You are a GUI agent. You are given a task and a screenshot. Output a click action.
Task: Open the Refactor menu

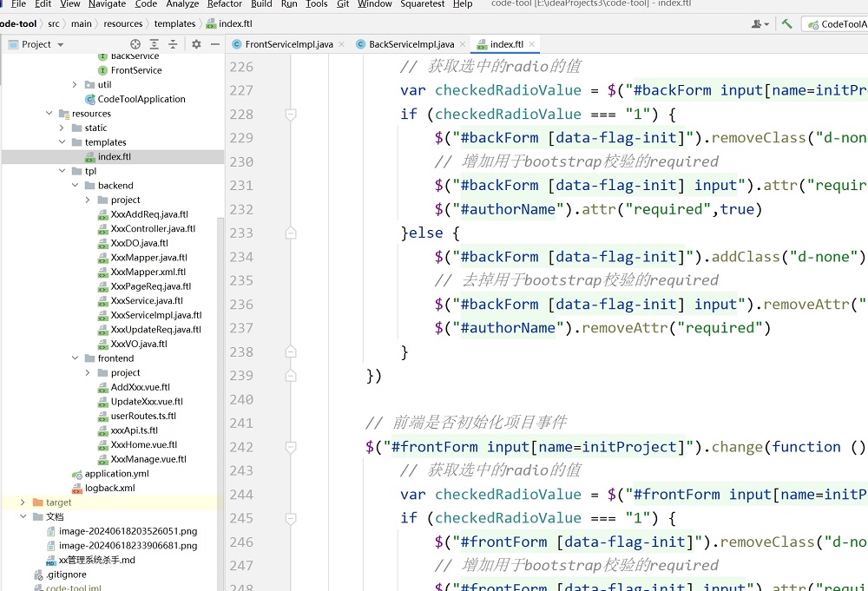point(224,3)
